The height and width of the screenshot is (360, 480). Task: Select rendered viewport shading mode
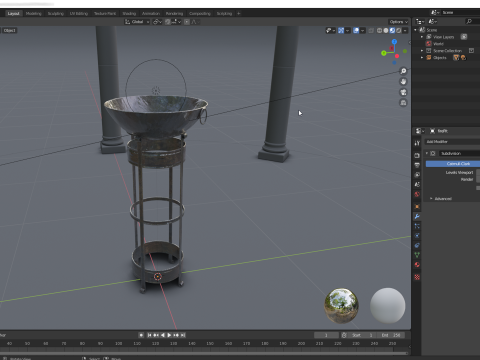pyautogui.click(x=398, y=30)
